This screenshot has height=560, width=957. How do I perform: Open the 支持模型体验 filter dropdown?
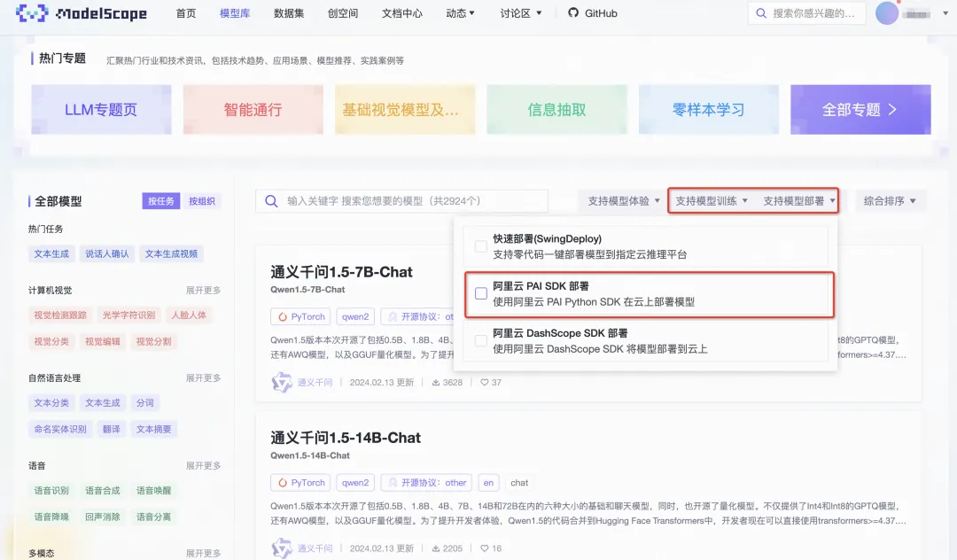click(623, 201)
